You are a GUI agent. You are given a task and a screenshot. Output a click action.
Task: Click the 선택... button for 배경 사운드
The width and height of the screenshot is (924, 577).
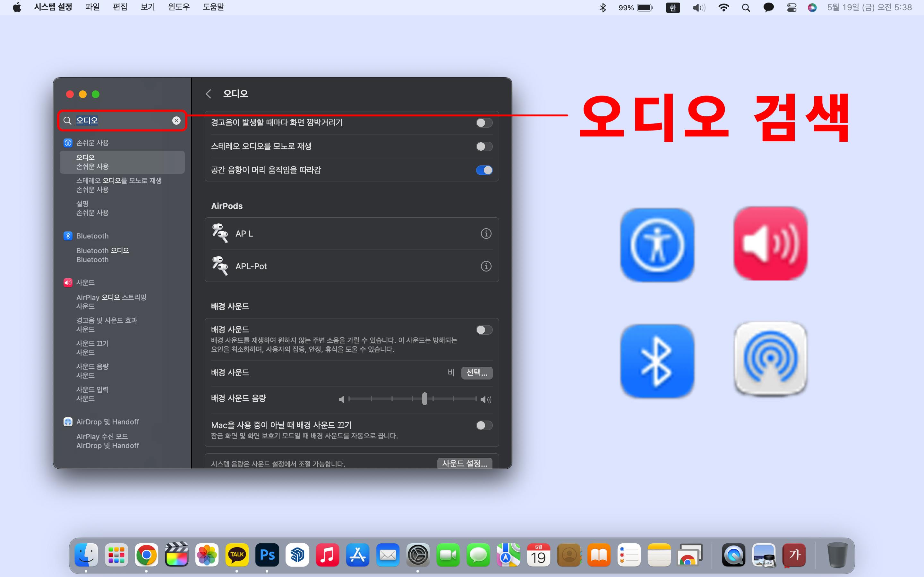pos(476,372)
